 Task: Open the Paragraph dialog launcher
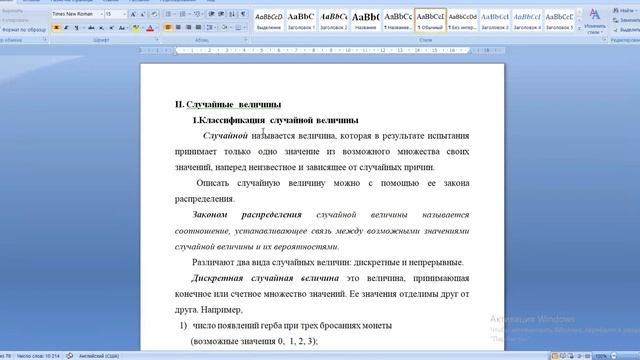point(246,39)
